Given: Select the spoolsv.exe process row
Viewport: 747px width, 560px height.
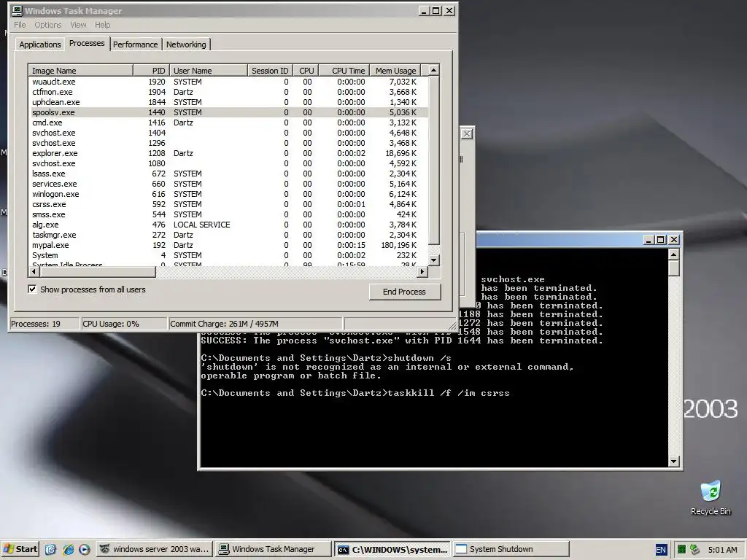Looking at the screenshot, I should click(228, 112).
